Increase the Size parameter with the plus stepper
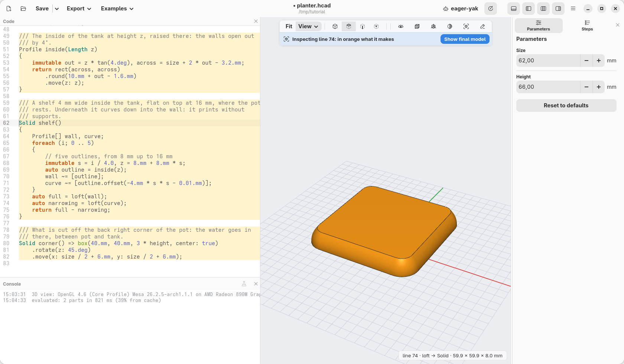Screen dimensions: 624x364 (x=599, y=61)
